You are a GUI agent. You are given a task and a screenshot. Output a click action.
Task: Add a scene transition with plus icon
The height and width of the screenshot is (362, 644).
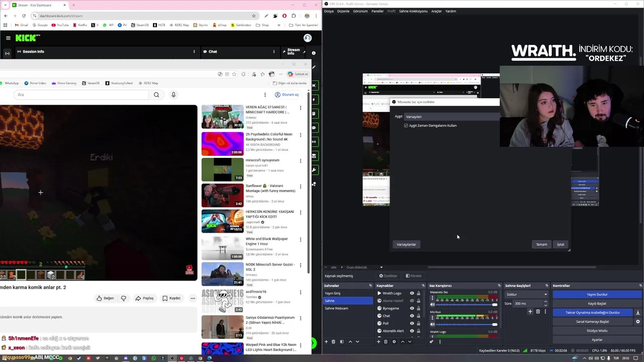(x=530, y=312)
